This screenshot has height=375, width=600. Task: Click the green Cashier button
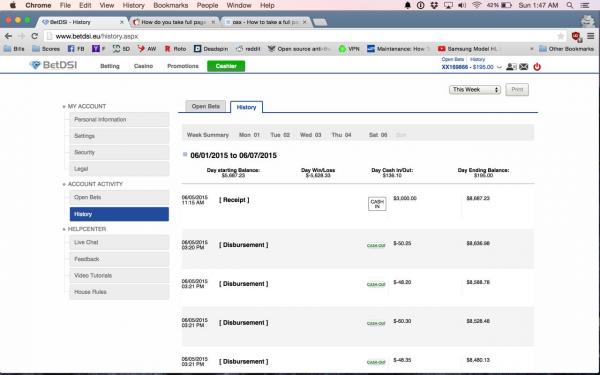(x=226, y=66)
